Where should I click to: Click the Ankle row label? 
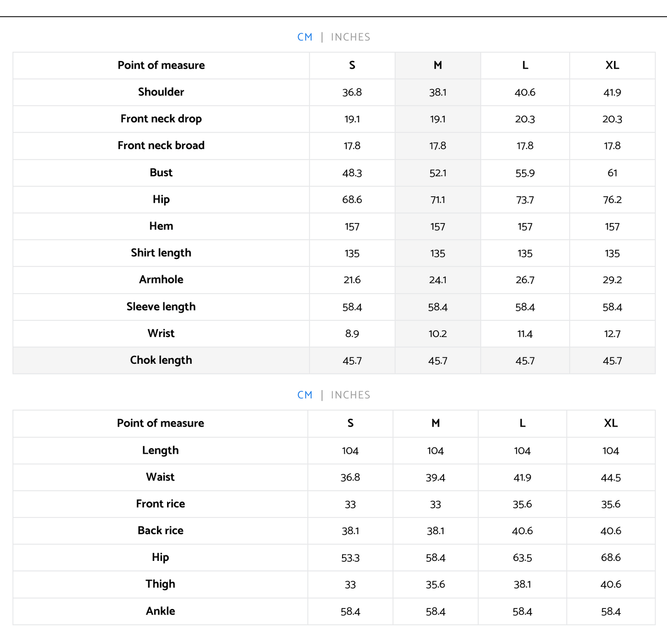[160, 611]
